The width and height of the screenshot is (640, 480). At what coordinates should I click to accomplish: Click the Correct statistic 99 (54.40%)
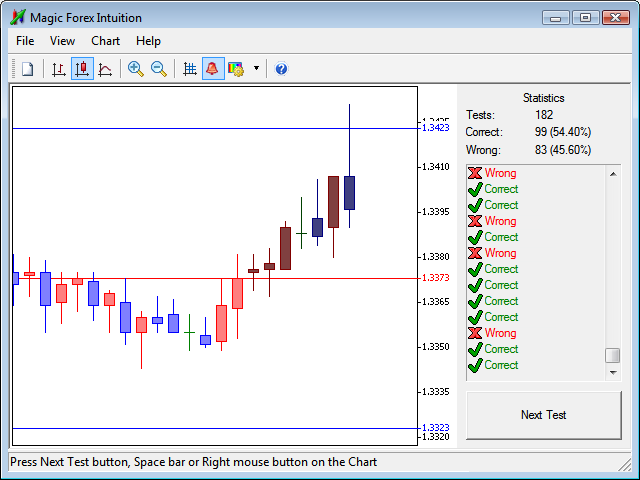coord(563,132)
